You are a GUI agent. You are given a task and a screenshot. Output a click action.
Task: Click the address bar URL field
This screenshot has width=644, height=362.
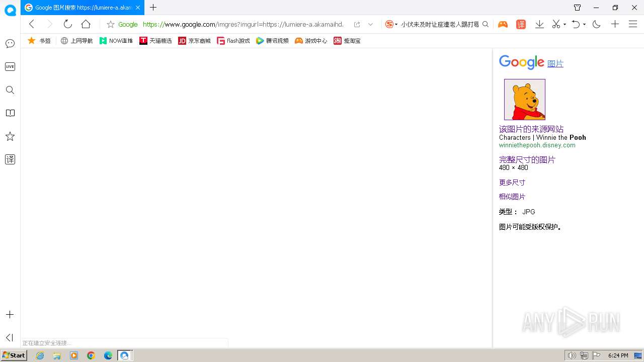pyautogui.click(x=243, y=24)
